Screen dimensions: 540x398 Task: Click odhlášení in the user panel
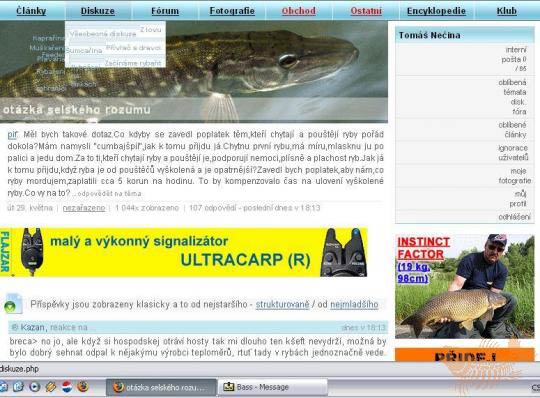tap(515, 217)
